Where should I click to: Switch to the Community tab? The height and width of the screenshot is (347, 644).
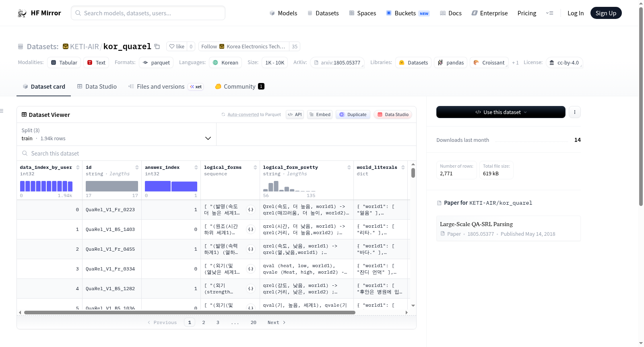tap(239, 87)
